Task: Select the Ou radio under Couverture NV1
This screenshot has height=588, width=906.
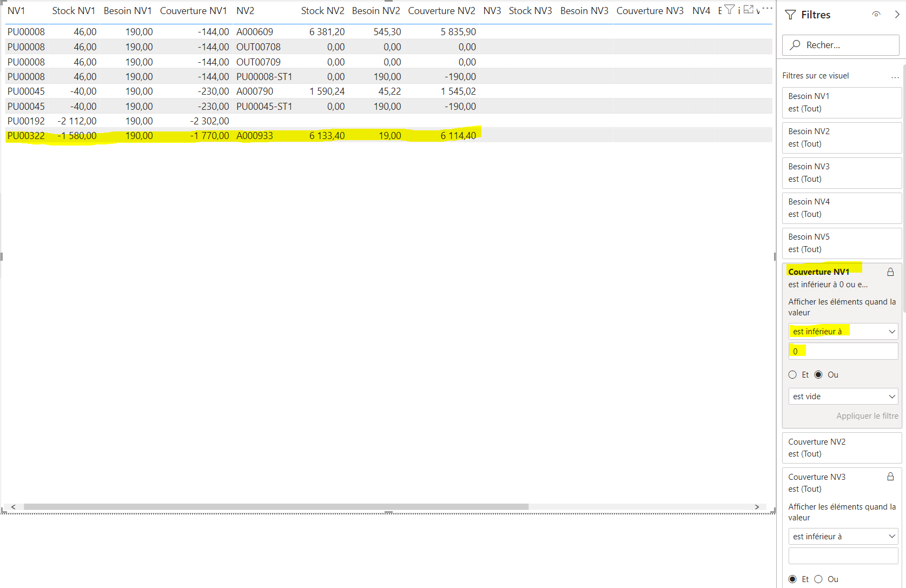Action: click(x=818, y=375)
